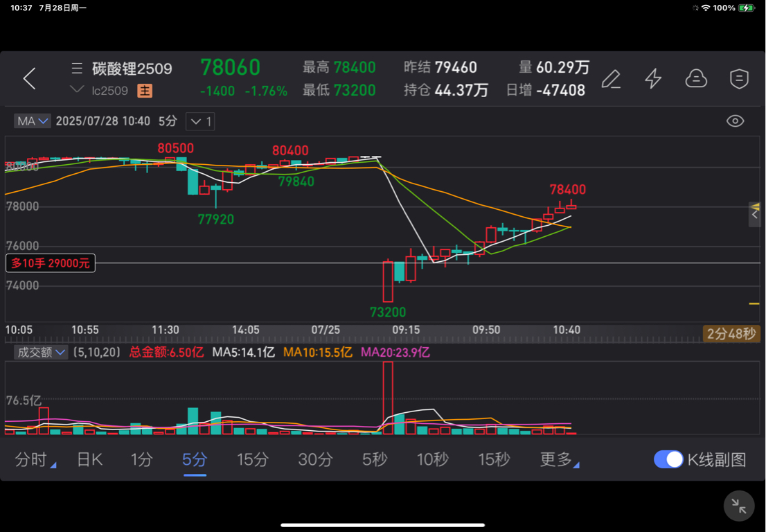766x532 pixels.
Task: Tap the 80500 high price marker
Action: pos(175,148)
